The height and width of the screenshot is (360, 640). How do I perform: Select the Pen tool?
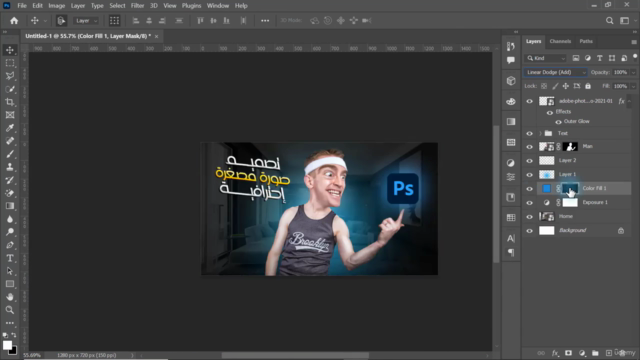tap(10, 245)
